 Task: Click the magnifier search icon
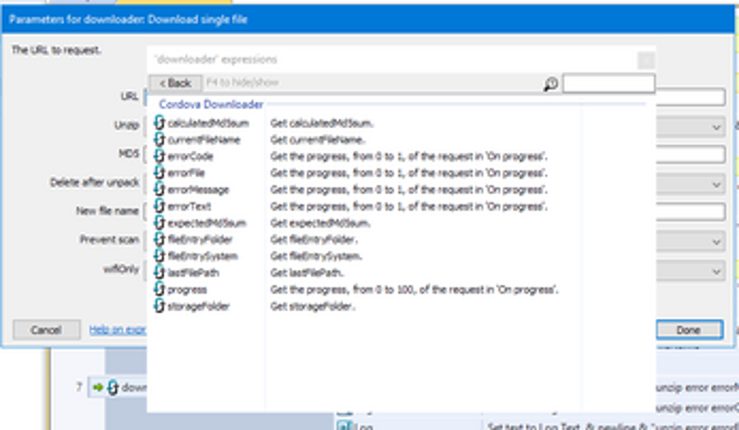coord(550,84)
